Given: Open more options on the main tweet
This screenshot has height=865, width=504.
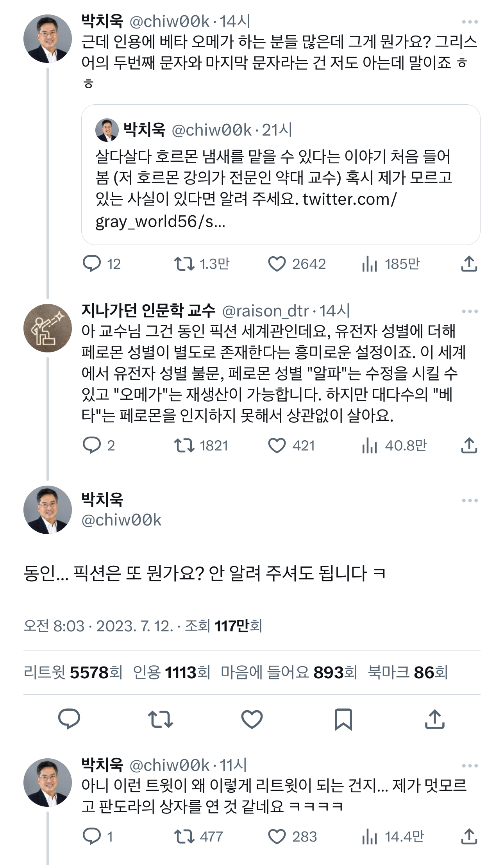Looking at the screenshot, I should point(470,500).
